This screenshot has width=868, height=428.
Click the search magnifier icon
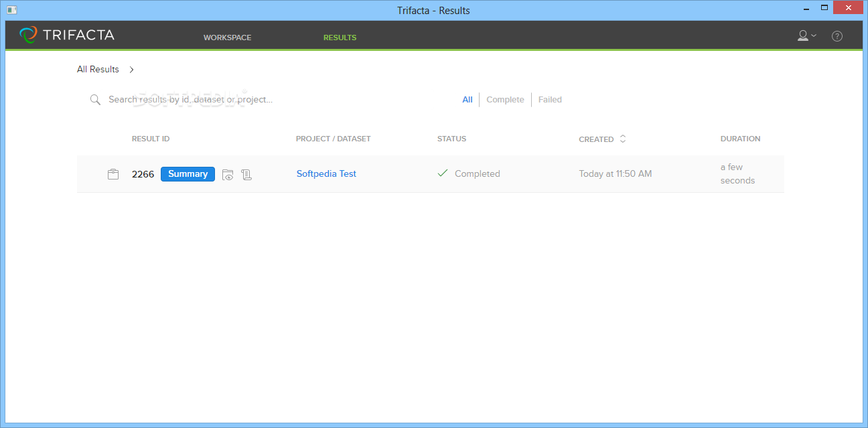(95, 100)
